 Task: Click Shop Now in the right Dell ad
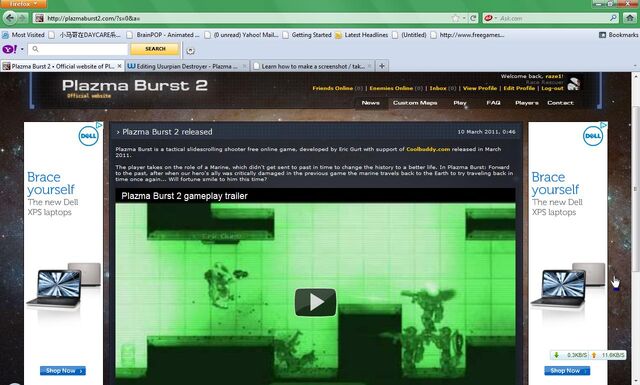567,371
